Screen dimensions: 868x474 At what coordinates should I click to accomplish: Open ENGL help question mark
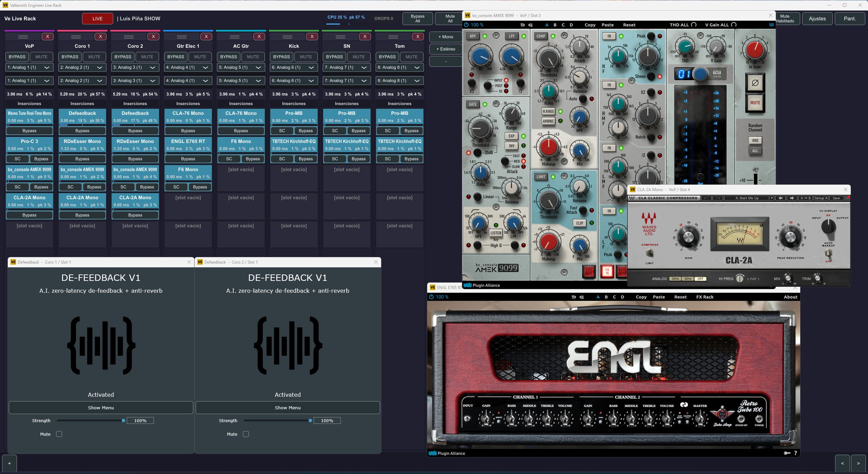(x=795, y=453)
